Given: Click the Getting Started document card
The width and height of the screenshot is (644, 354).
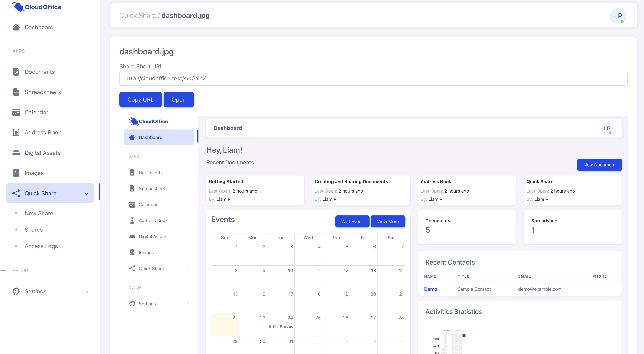Looking at the screenshot, I should click(255, 190).
